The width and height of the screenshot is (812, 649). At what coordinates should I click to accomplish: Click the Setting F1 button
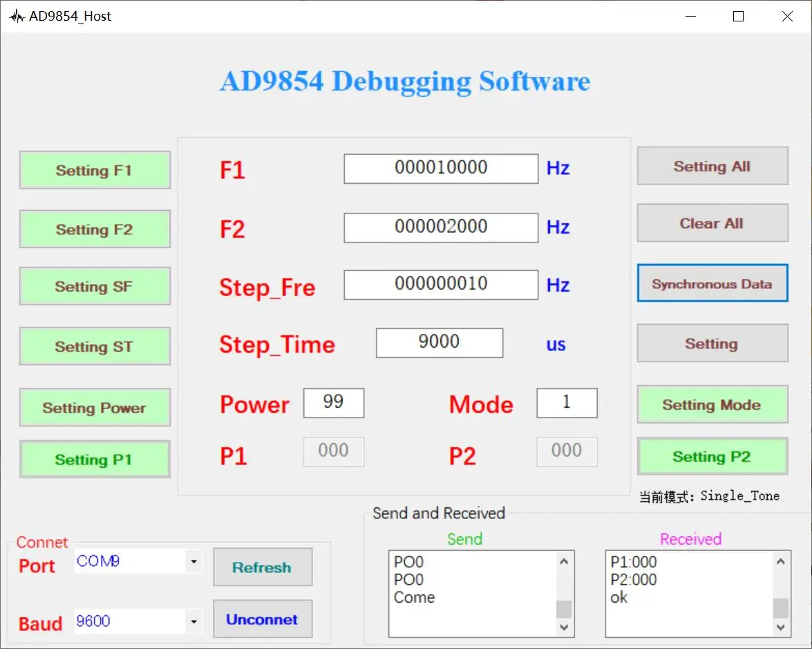pyautogui.click(x=95, y=170)
